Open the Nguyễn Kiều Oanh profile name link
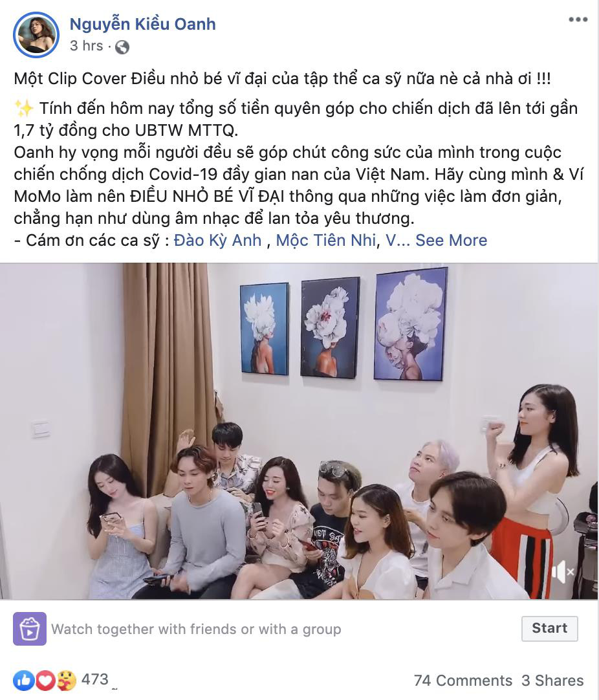Screen dimensions: 599x700 [142, 24]
